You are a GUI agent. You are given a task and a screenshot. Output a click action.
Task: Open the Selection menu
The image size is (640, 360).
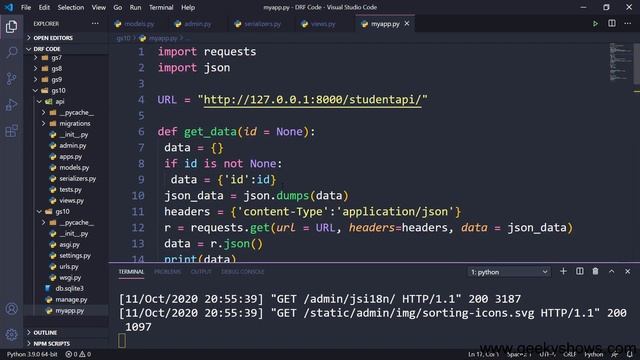[71, 7]
